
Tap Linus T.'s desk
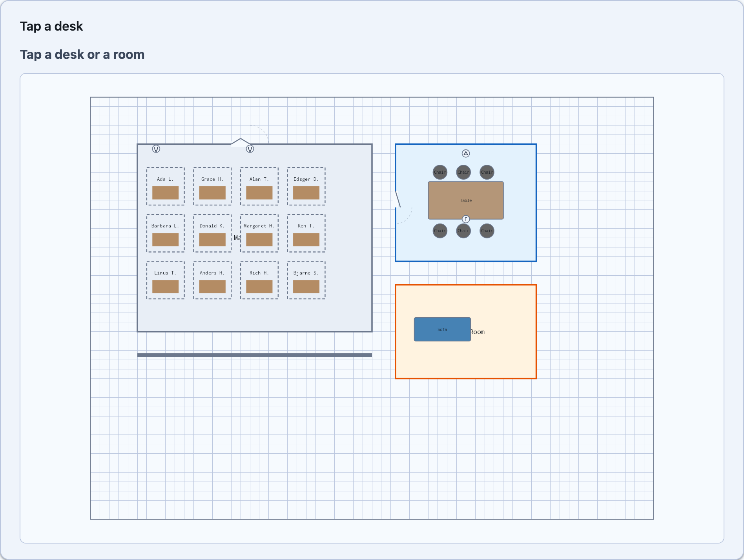click(165, 280)
